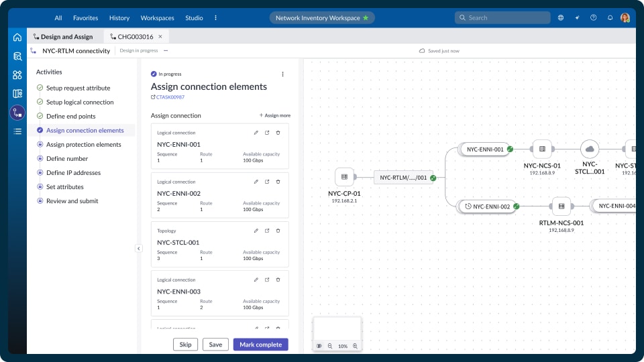Select Define number activity
644x362 pixels.
pos(67,158)
